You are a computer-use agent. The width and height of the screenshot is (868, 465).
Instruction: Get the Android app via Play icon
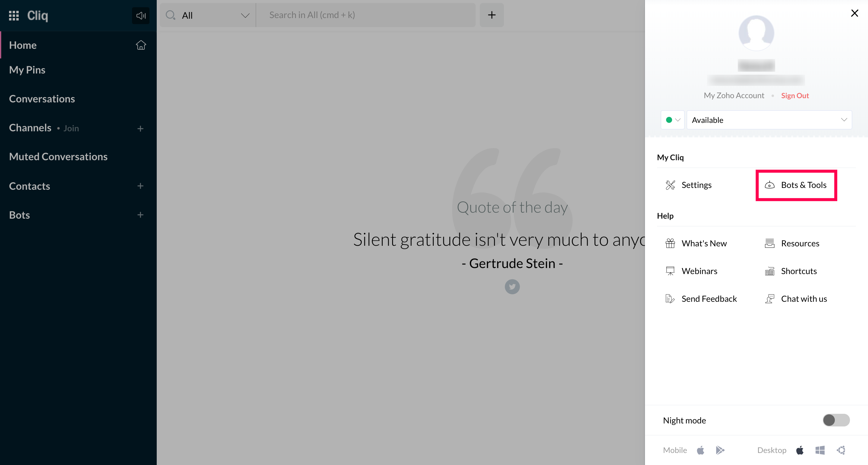pyautogui.click(x=720, y=450)
